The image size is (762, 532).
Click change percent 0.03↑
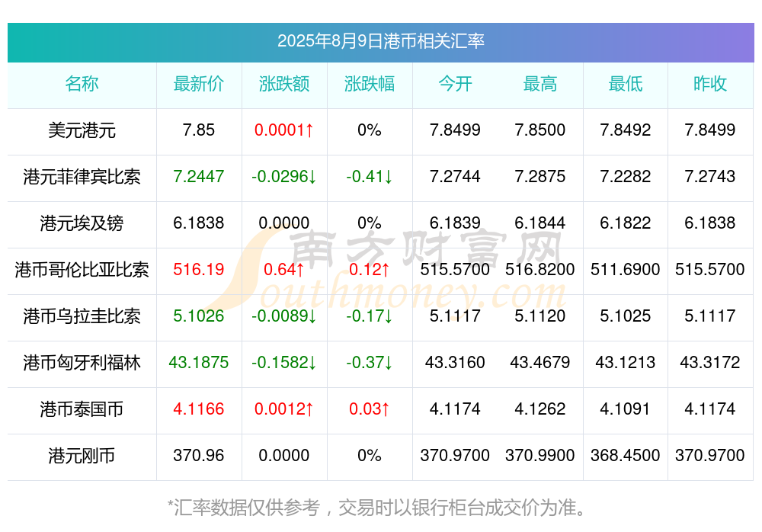[370, 409]
